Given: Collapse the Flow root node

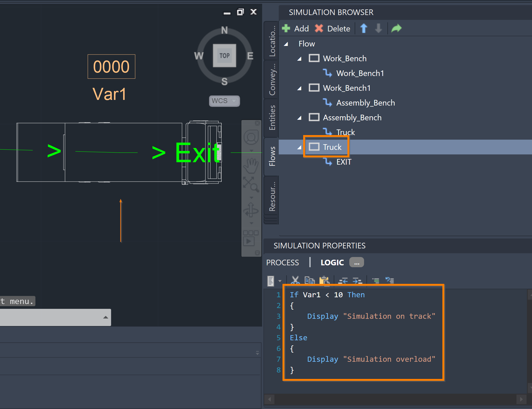Looking at the screenshot, I should pyautogui.click(x=286, y=44).
